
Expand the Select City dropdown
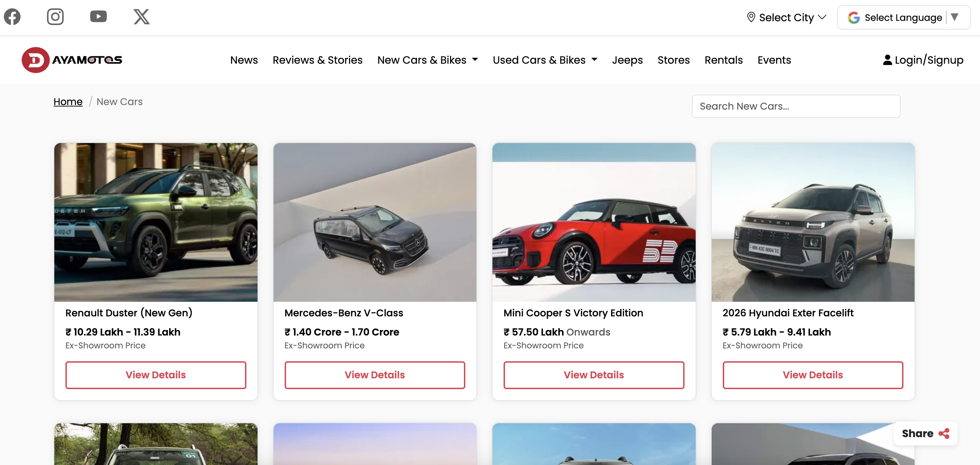pyautogui.click(x=787, y=17)
